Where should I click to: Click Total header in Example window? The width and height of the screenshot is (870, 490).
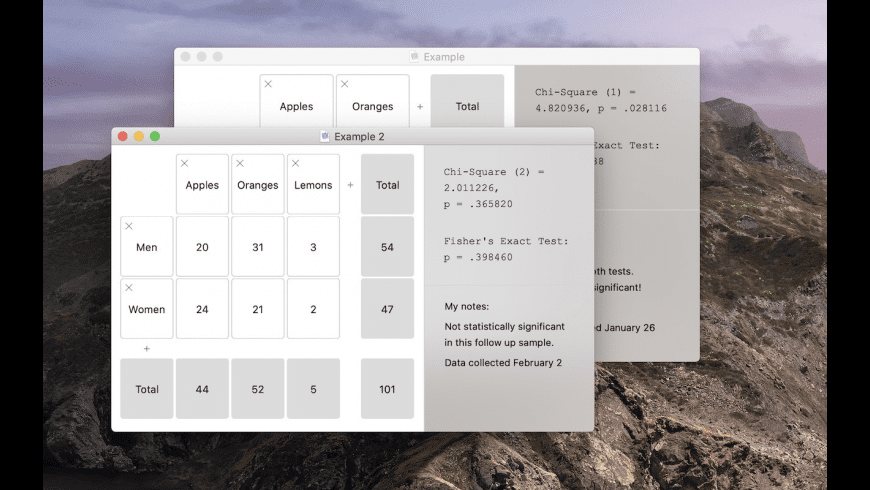pos(467,102)
